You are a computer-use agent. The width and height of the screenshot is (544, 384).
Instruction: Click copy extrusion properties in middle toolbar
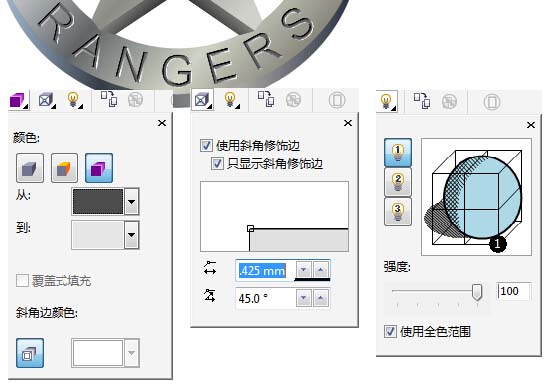coord(266,99)
